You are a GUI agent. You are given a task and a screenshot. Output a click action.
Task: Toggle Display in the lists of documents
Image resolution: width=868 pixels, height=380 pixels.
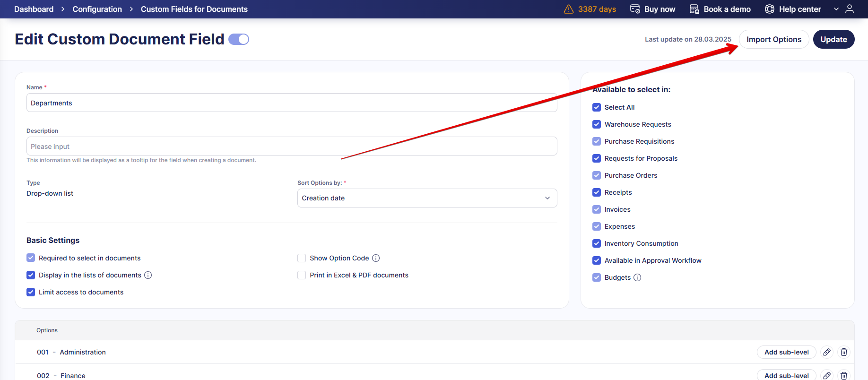(x=31, y=275)
